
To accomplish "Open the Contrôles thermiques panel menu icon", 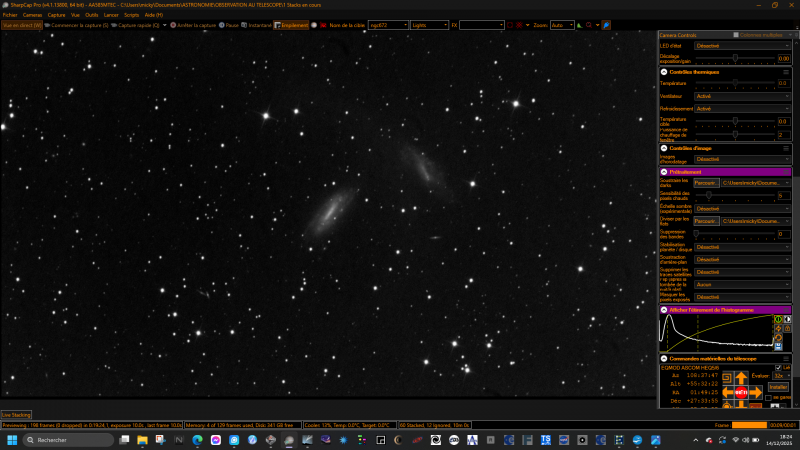I will [x=786, y=72].
